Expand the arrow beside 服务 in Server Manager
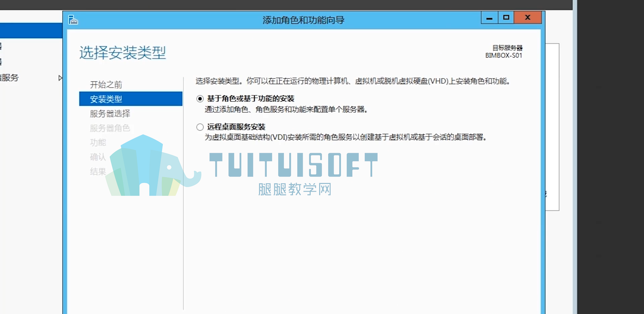The width and height of the screenshot is (644, 314). 60,78
